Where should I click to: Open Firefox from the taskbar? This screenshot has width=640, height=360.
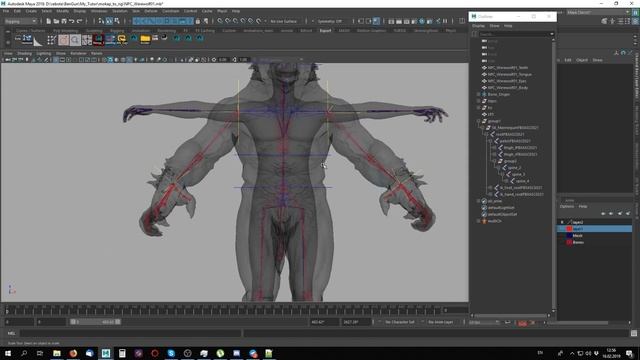pos(73,353)
